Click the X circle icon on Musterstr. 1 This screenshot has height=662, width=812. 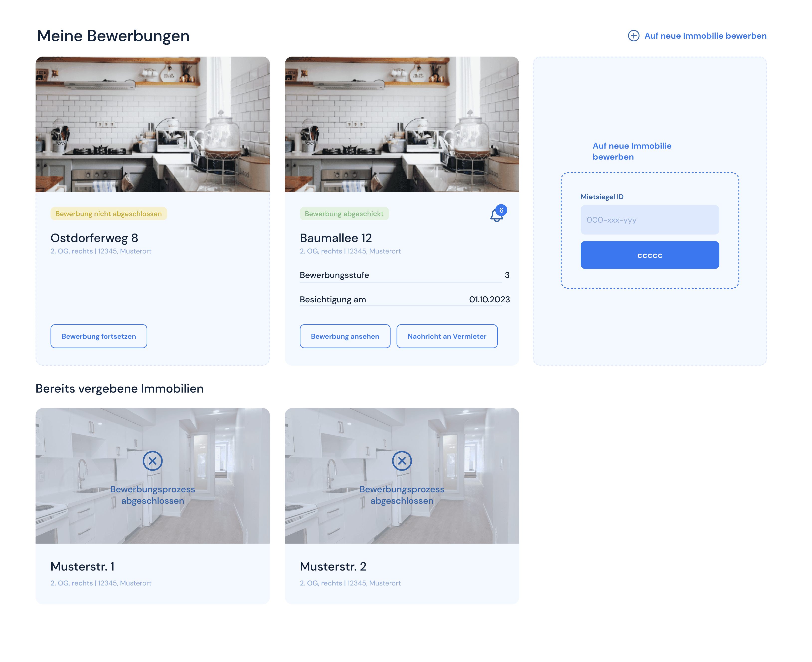tap(153, 461)
